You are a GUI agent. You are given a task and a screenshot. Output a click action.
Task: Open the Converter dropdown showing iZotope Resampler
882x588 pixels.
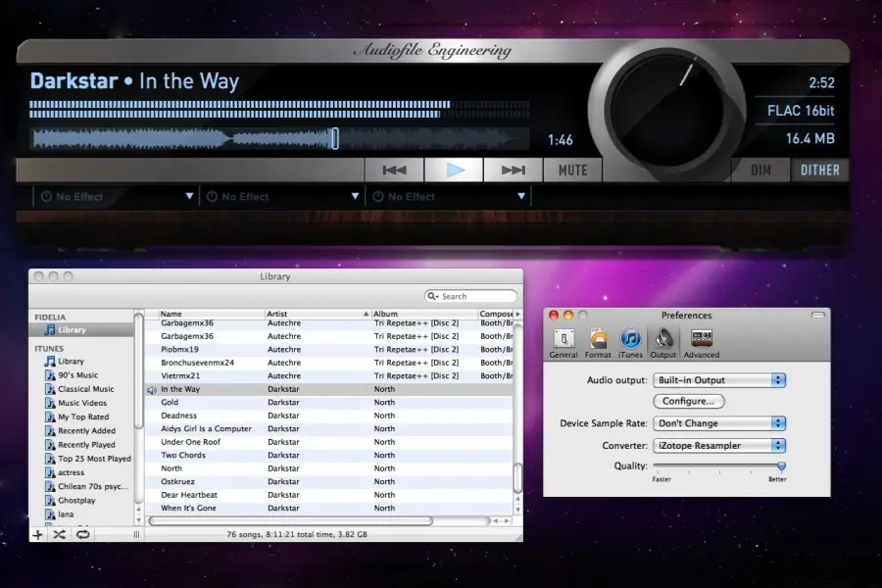click(x=718, y=445)
